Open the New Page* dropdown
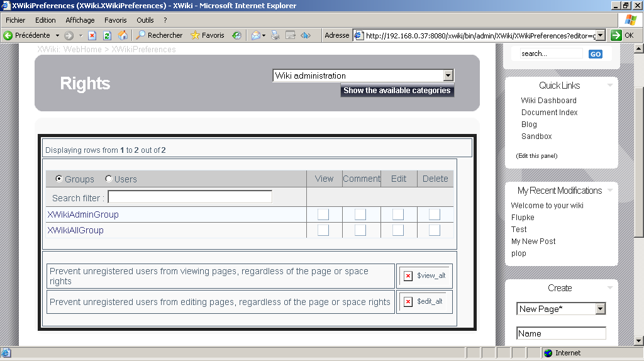Image resolution: width=644 pixels, height=361 pixels. (561, 309)
